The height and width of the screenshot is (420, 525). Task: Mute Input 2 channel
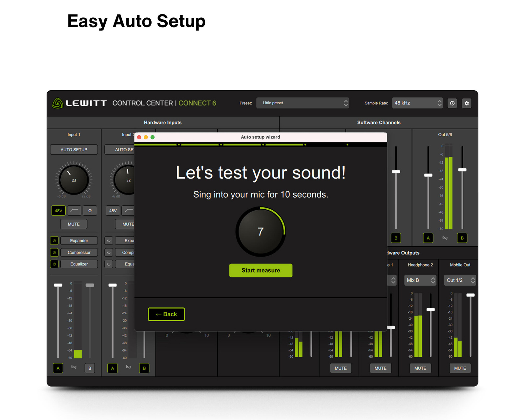click(x=125, y=224)
